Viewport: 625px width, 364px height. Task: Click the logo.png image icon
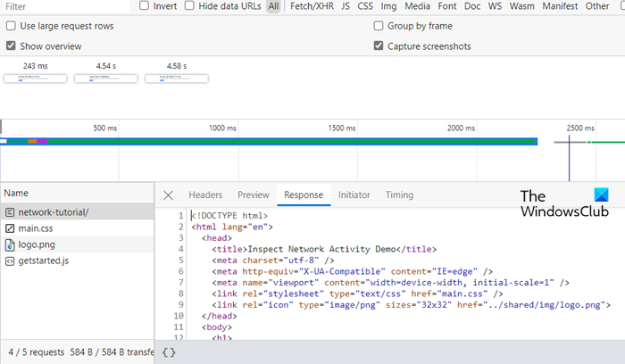tap(10, 244)
